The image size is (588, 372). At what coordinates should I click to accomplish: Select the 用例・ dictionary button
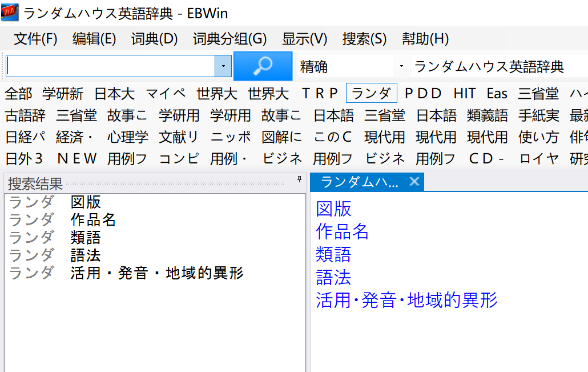click(x=229, y=158)
